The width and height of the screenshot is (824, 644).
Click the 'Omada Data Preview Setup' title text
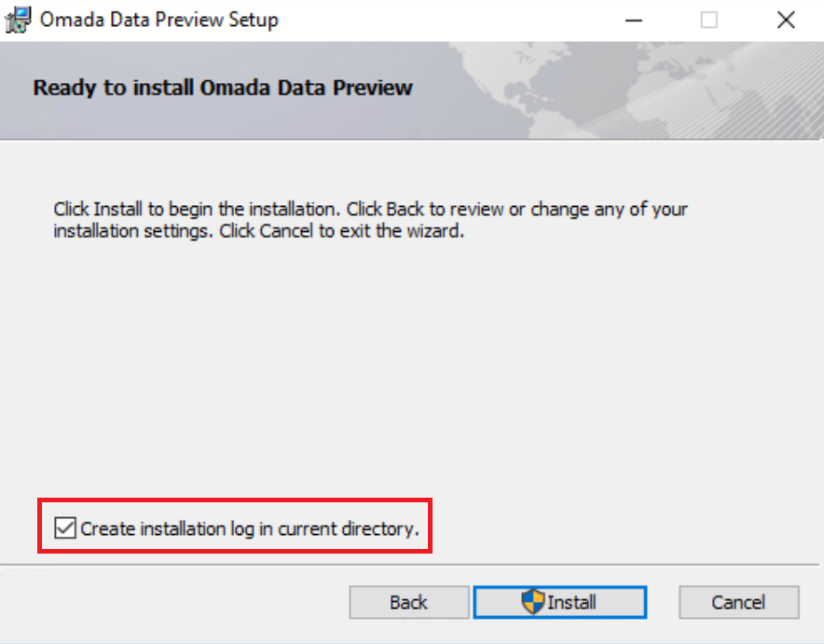[159, 20]
